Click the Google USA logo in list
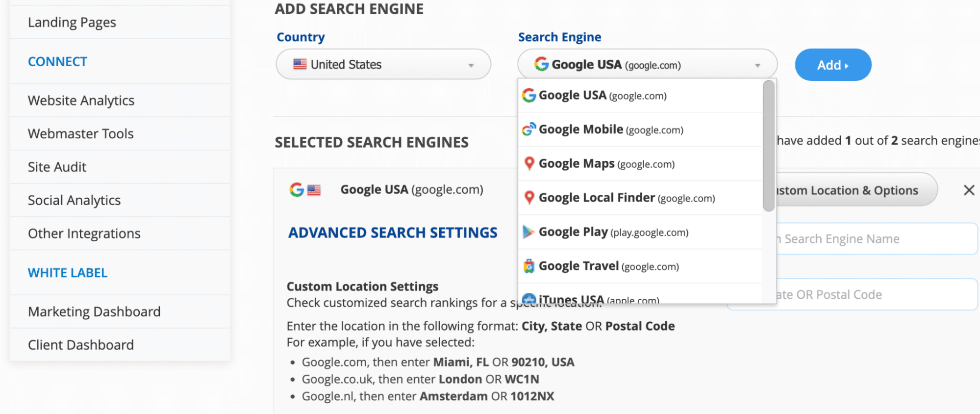Viewport: 980px width, 414px height. pos(529,95)
